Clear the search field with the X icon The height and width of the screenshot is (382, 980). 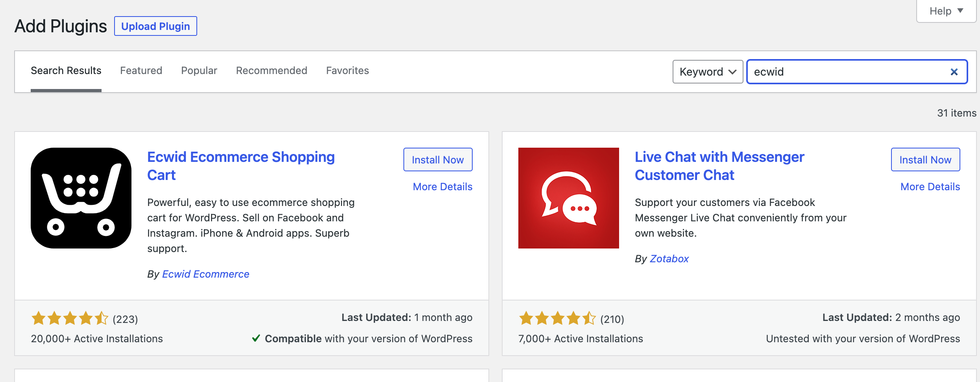954,72
